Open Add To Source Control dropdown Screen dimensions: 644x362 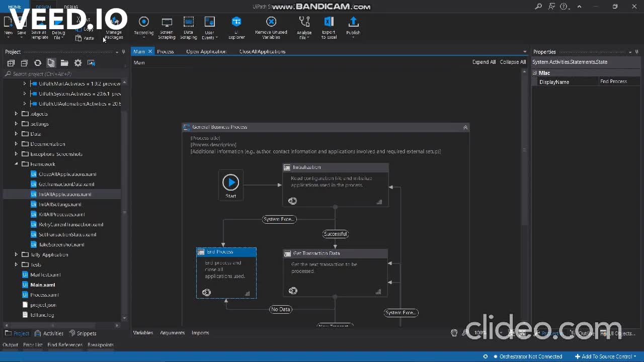606,356
